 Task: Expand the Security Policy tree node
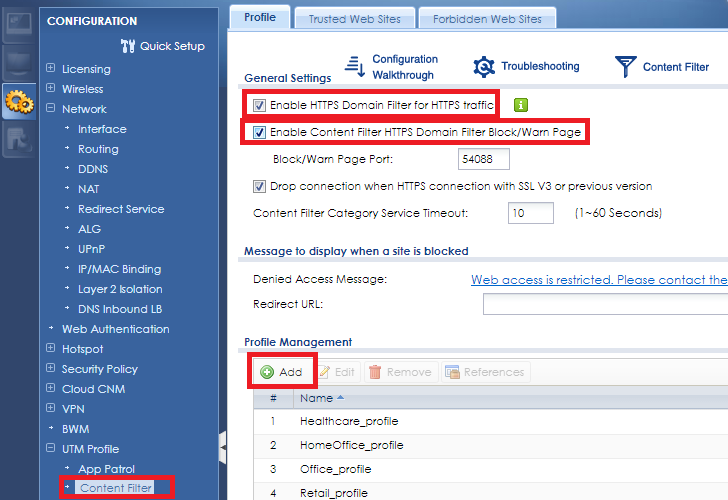pos(52,369)
